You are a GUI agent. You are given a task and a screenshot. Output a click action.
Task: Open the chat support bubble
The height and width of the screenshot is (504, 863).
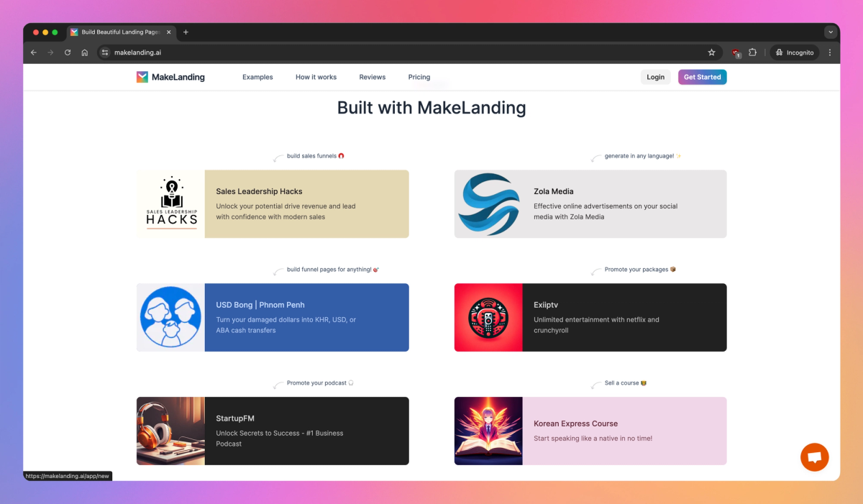814,457
